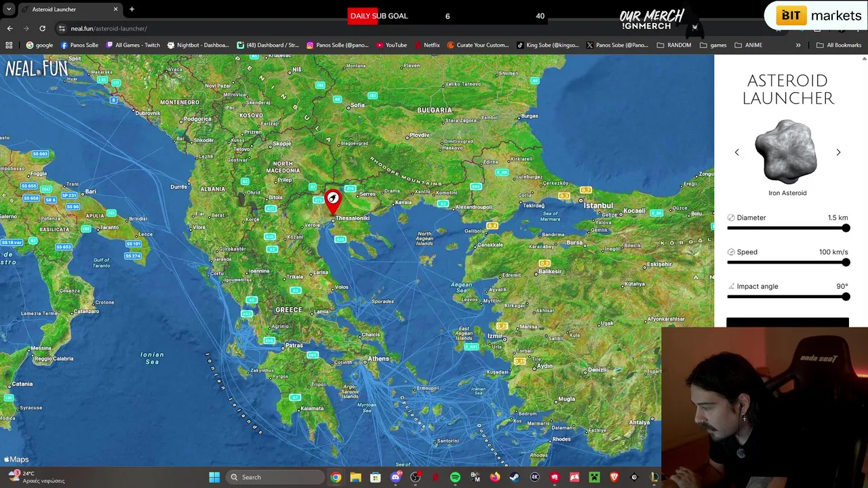Open Brave browser from the taskbar
This screenshot has height=488, width=868.
point(614,477)
